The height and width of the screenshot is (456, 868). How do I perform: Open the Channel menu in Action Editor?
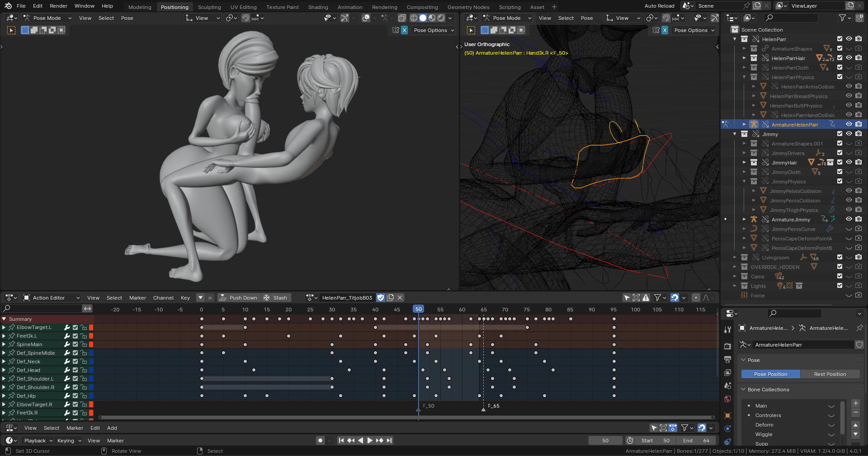click(163, 298)
